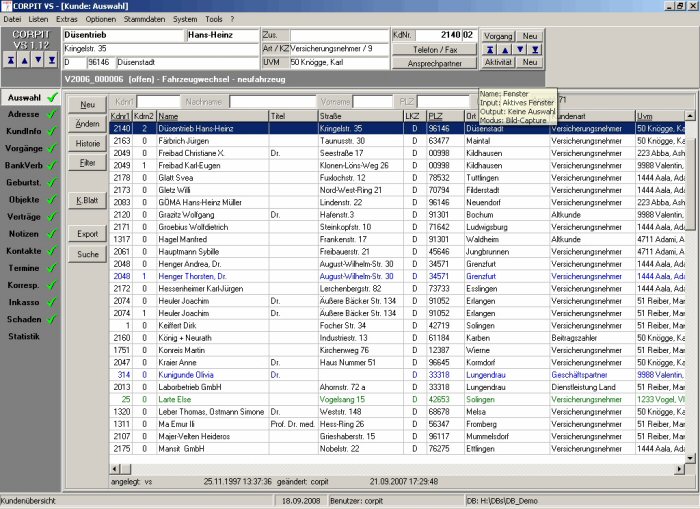The image size is (700, 509).
Task: Focus the Vorname search field
Action: pyautogui.click(x=373, y=102)
